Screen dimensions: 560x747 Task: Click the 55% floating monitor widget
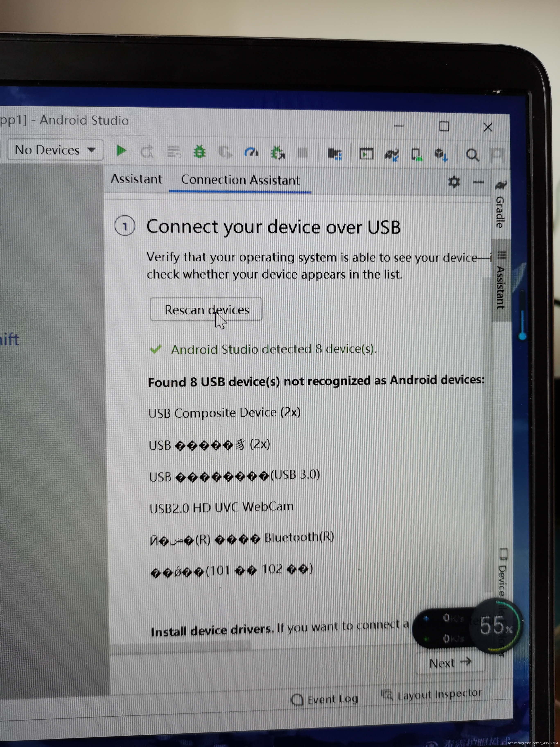(497, 626)
